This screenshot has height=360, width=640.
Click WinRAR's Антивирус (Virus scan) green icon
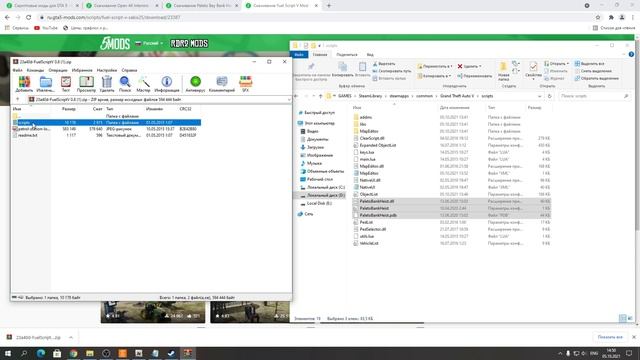196,83
